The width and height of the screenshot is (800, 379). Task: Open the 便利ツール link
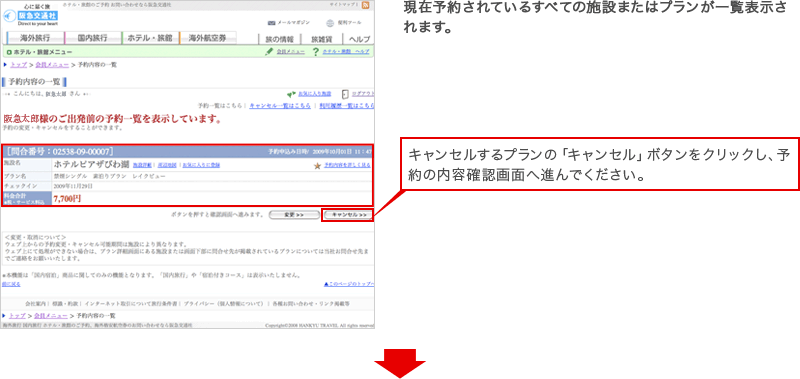(349, 23)
